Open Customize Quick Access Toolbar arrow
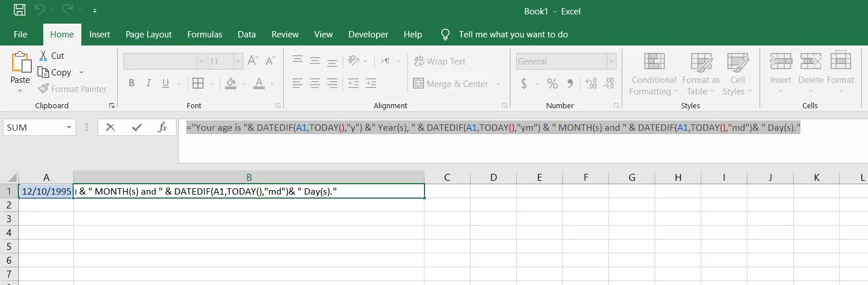Screen dimensions: 868x285 click(x=95, y=10)
